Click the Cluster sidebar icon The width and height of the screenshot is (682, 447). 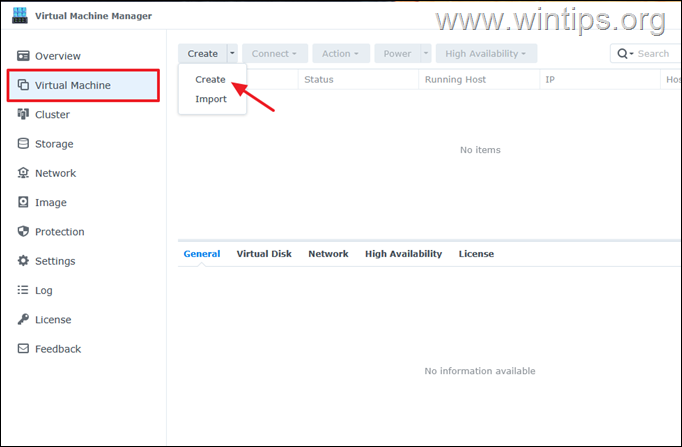tap(23, 114)
